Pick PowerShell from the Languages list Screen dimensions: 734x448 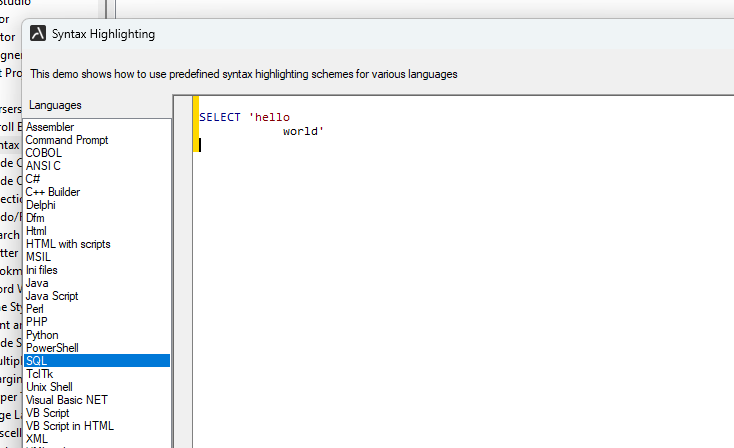(52, 348)
